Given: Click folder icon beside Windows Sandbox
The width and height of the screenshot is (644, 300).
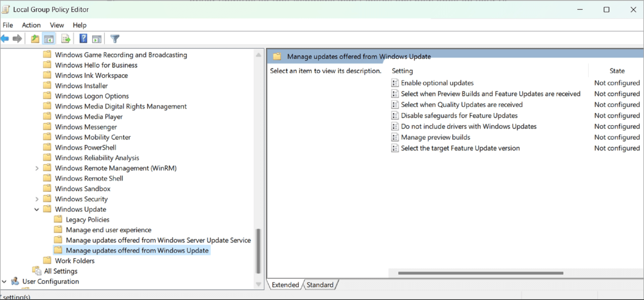Looking at the screenshot, I should [47, 188].
